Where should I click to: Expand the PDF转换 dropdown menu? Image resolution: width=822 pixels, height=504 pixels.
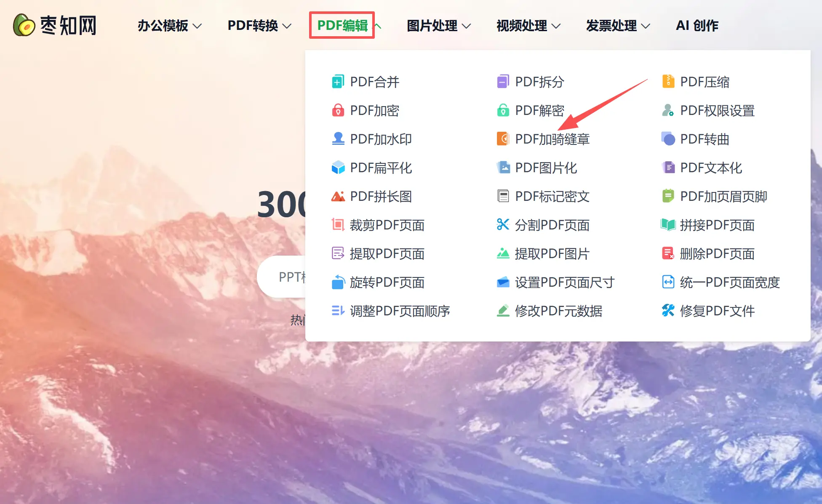pos(259,26)
